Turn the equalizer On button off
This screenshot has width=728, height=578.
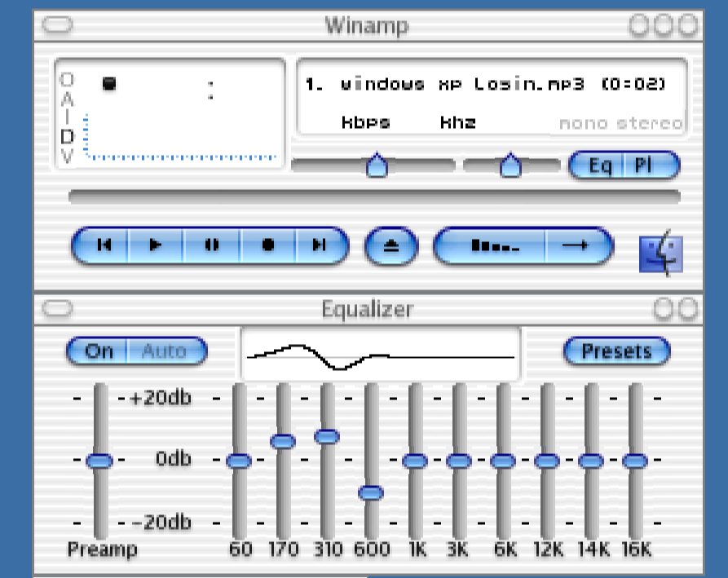[99, 351]
